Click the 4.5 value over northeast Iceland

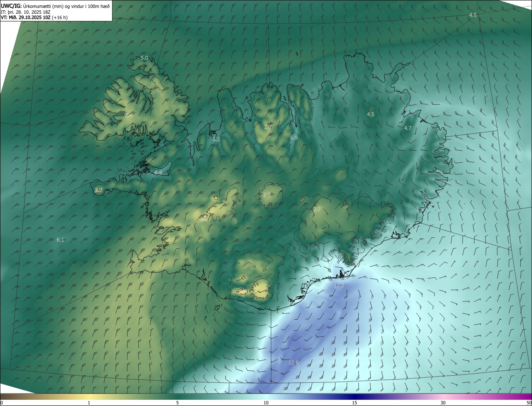(x=371, y=114)
